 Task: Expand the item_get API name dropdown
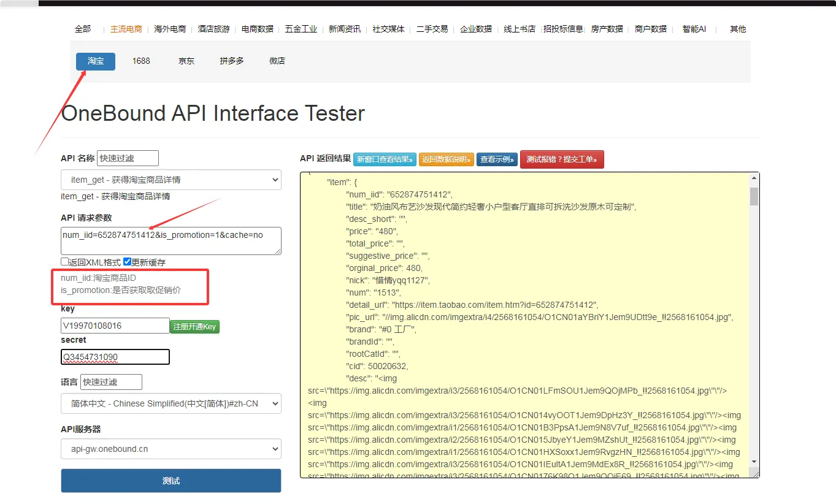click(171, 180)
